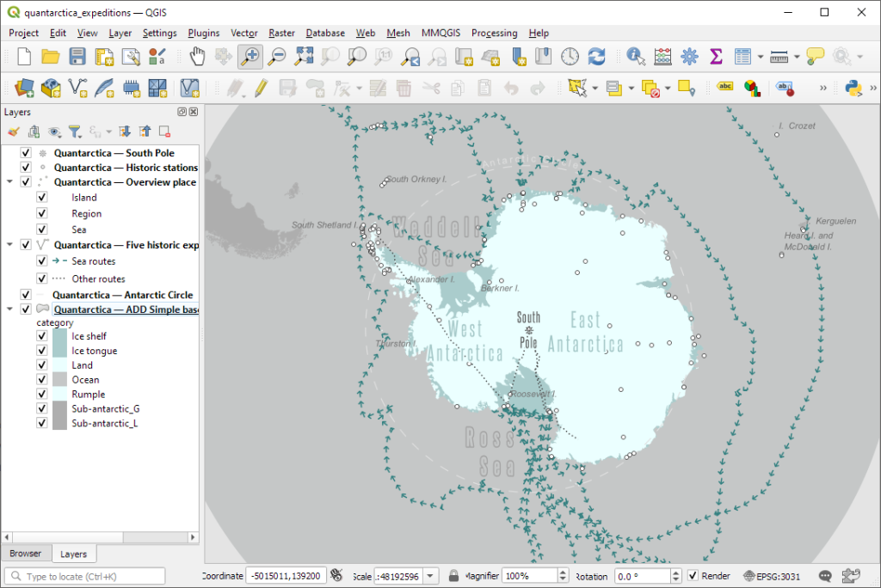This screenshot has height=588, width=881.
Task: Open the Project menu
Action: click(x=23, y=34)
